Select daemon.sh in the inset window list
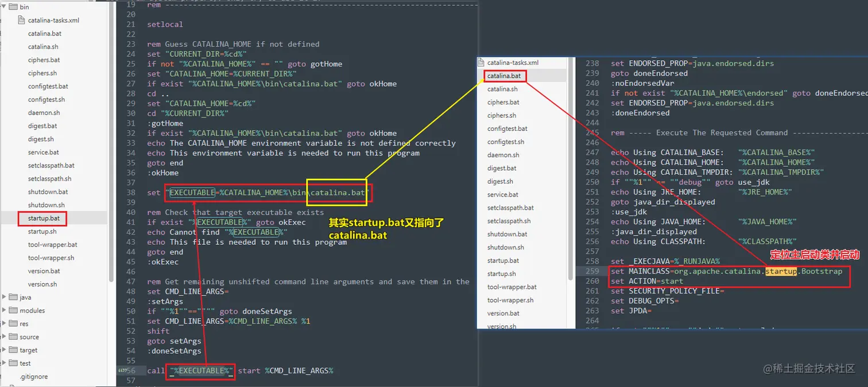Viewport: 868px width, 387px height. [x=503, y=155]
